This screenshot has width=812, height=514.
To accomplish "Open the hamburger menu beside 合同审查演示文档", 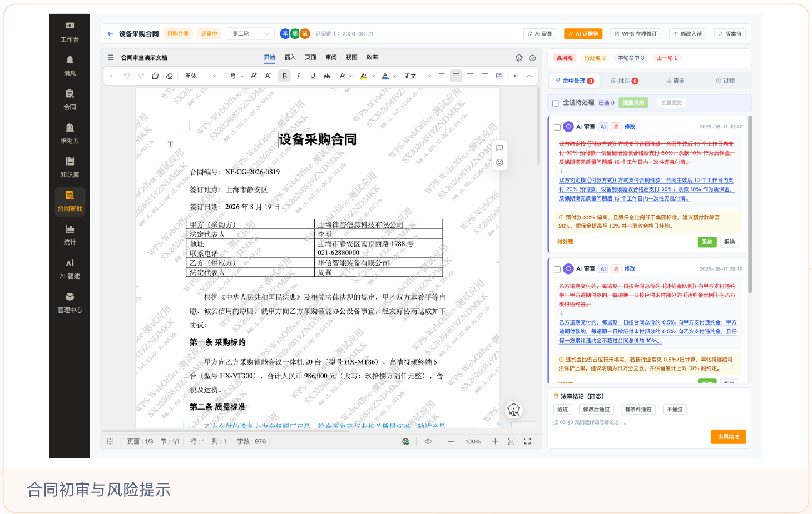I will 111,57.
